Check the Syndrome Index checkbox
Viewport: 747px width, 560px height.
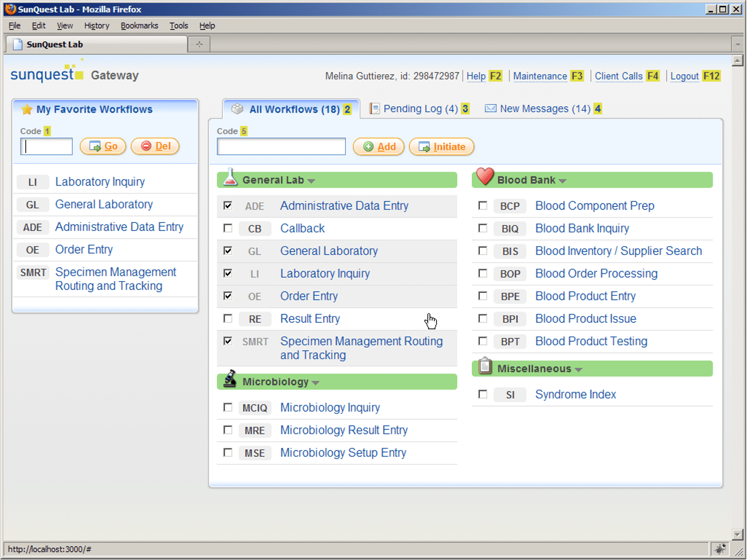tap(483, 394)
